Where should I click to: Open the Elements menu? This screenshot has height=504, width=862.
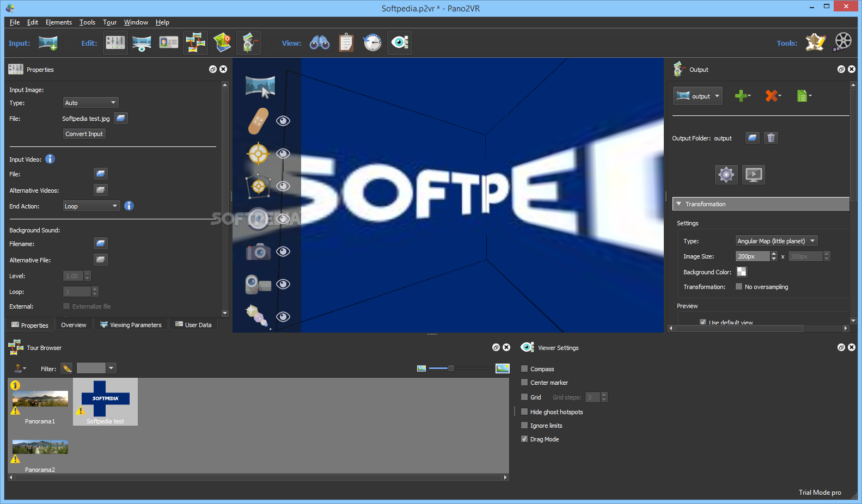[59, 22]
